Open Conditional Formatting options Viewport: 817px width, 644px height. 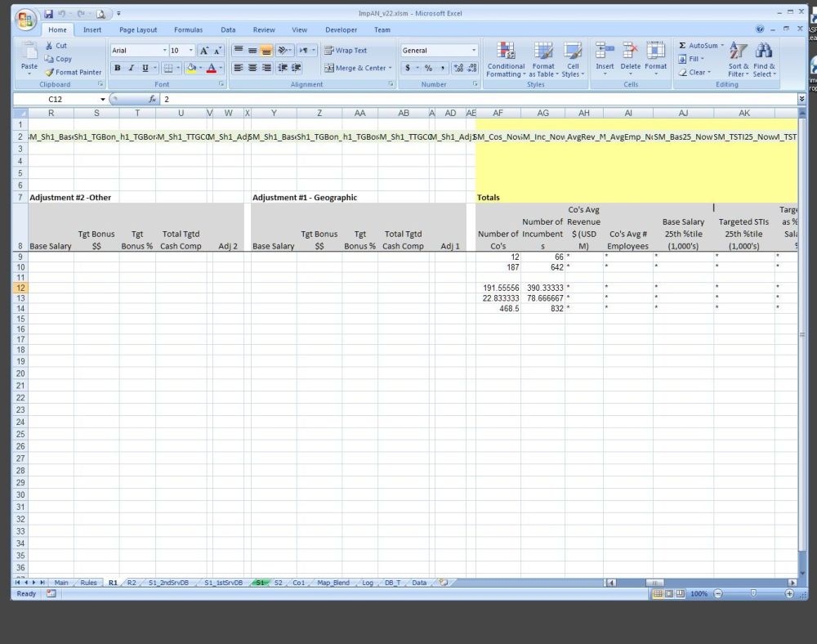click(x=506, y=52)
